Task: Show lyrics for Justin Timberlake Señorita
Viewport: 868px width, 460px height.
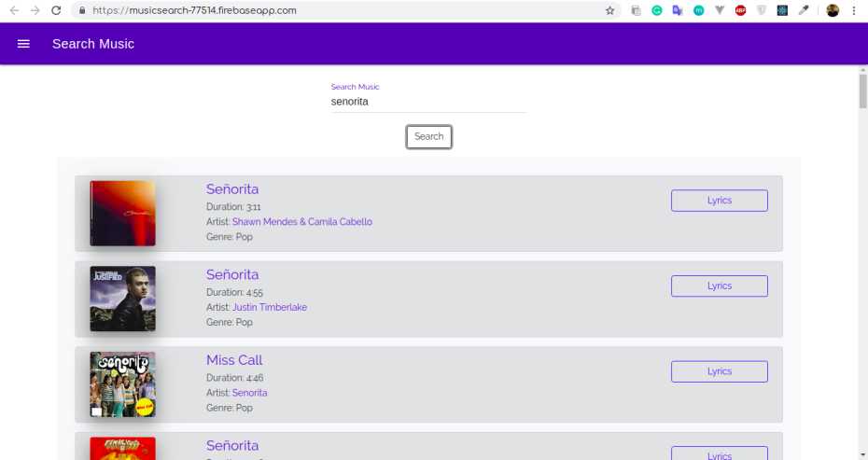Action: 719,286
